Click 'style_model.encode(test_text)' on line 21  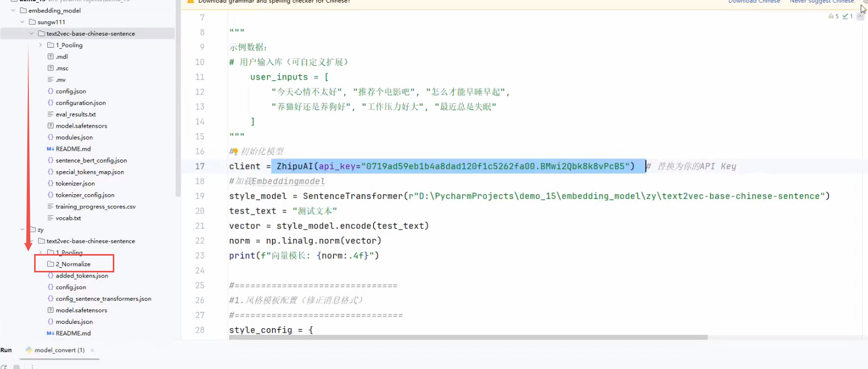(352, 226)
